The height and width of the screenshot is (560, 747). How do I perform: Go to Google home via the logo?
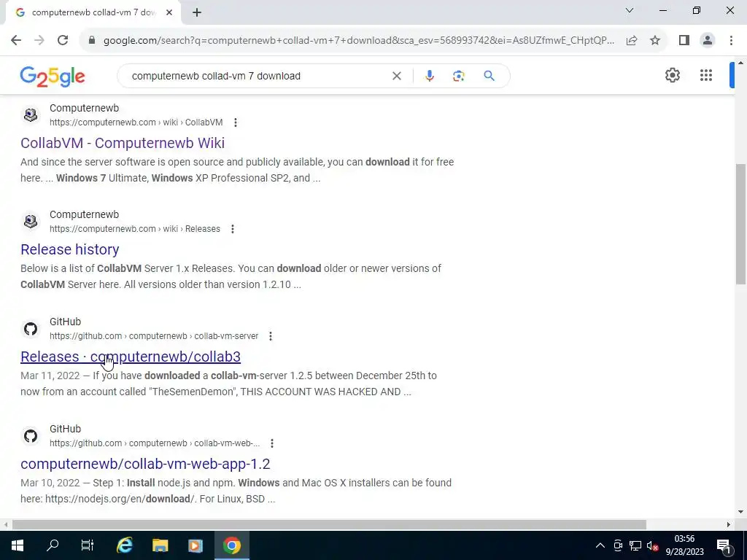(53, 76)
